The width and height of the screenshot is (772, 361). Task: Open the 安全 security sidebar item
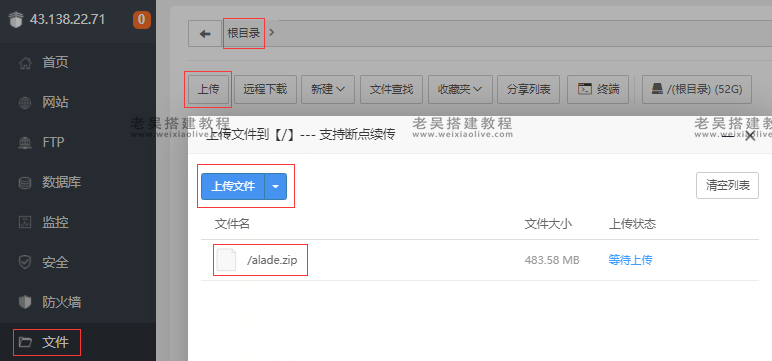coord(78,262)
